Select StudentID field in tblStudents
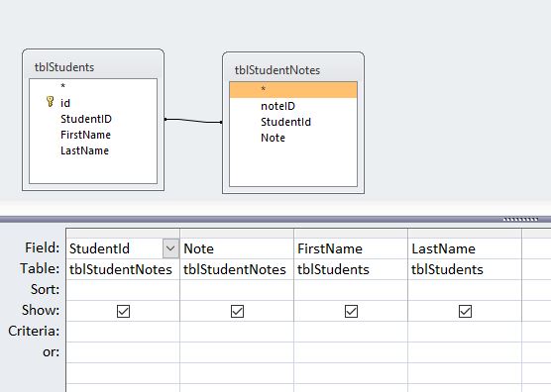 point(86,119)
